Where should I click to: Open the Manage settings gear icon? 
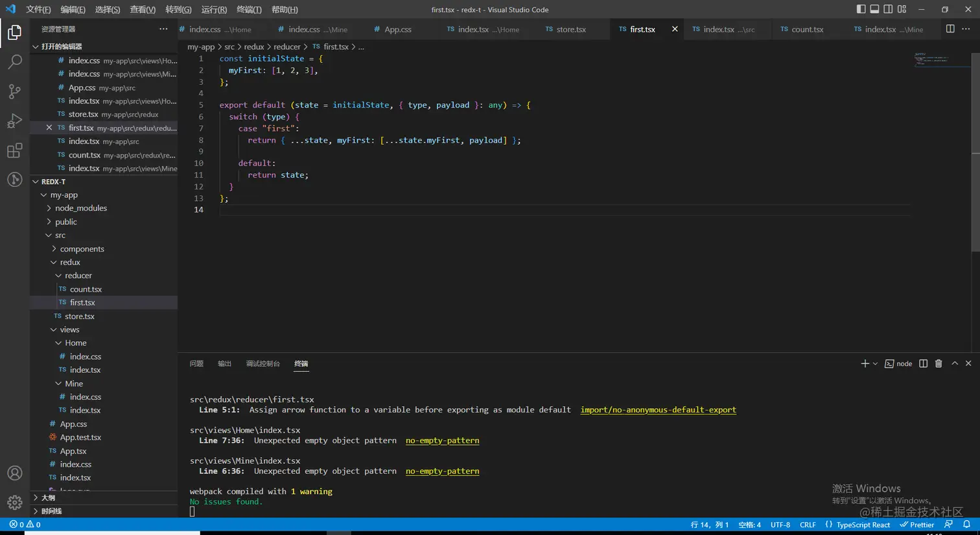point(14,503)
